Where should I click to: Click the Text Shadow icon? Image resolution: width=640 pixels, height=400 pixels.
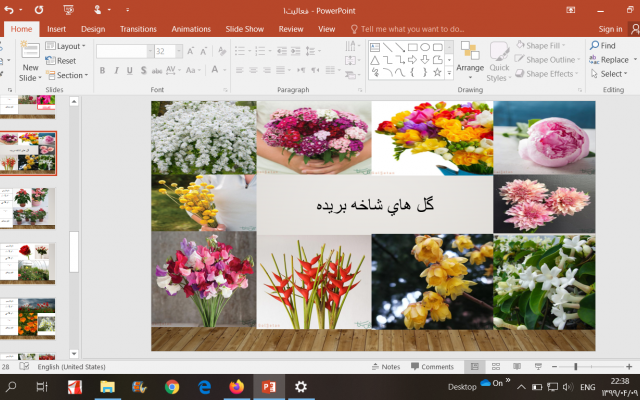(143, 70)
